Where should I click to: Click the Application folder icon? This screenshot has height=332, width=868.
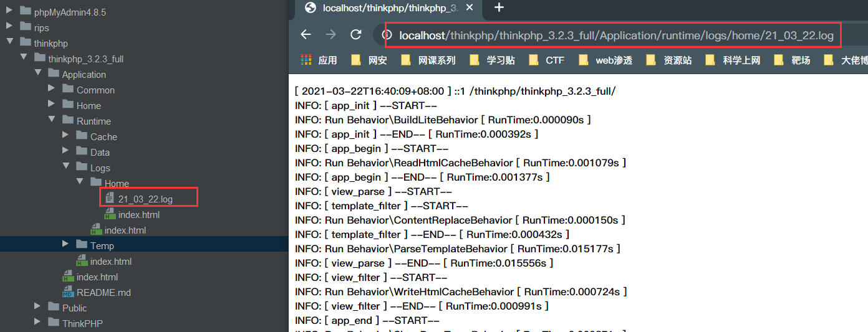click(54, 73)
